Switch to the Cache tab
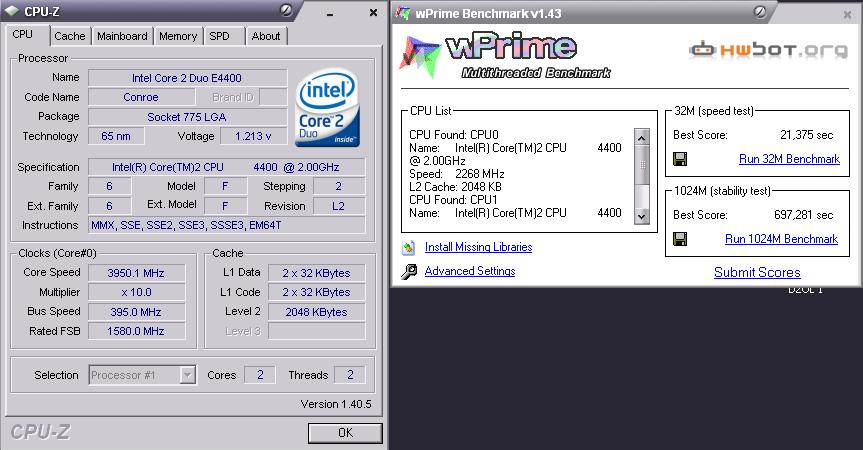 click(70, 36)
